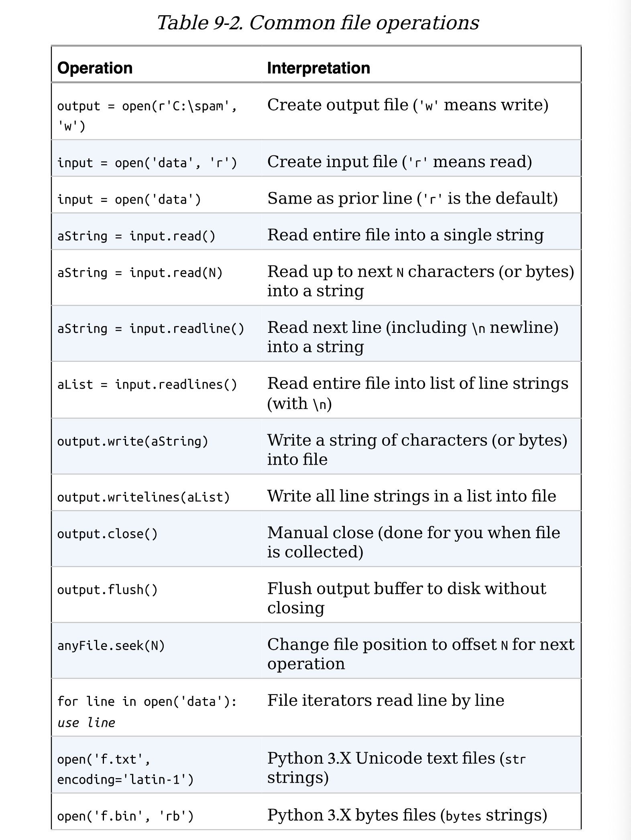This screenshot has width=631, height=840.
Task: Click the table title 'Table 9-2. Common file operations'
Action: 318,23
